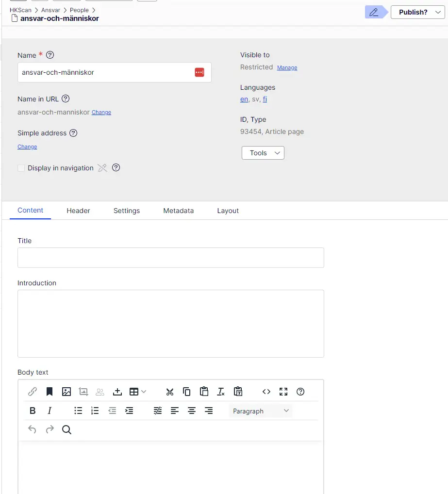Click Manage link next to Restricted
This screenshot has width=448, height=494.
point(287,67)
